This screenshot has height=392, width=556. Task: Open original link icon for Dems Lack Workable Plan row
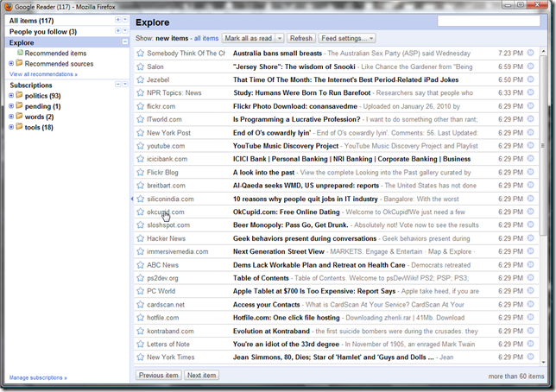click(x=530, y=265)
